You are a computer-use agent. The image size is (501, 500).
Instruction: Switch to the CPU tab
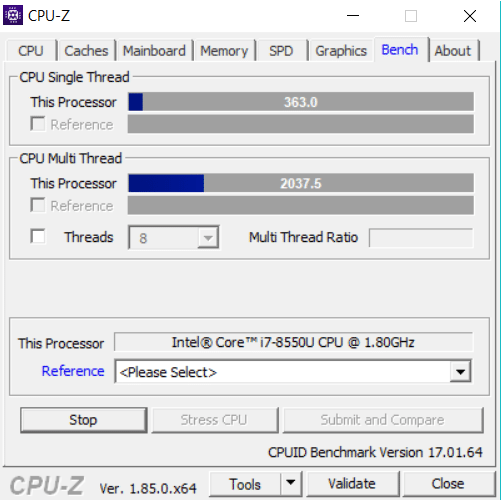point(31,51)
